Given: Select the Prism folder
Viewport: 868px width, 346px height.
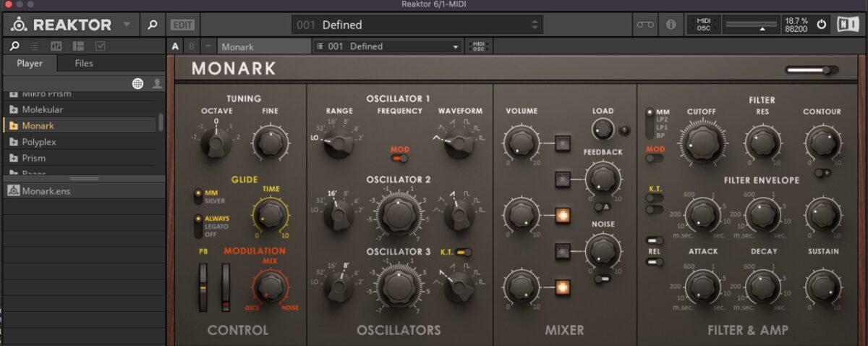Looking at the screenshot, I should (80, 158).
